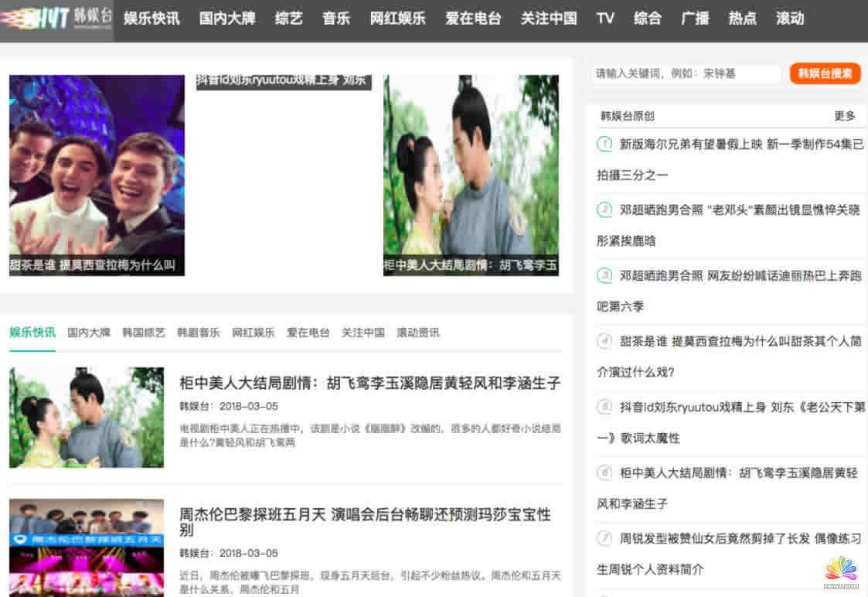Click the number 4 ranking icon
868x597 pixels.
(x=605, y=341)
